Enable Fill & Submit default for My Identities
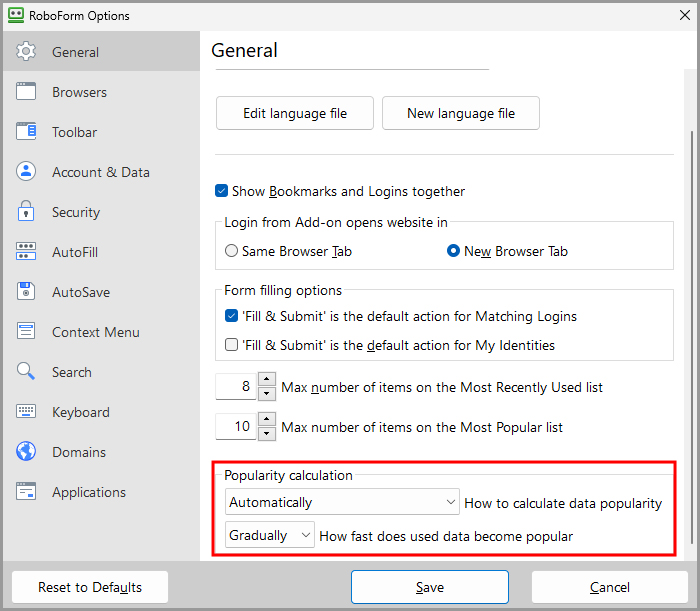This screenshot has height=611, width=700. click(231, 345)
